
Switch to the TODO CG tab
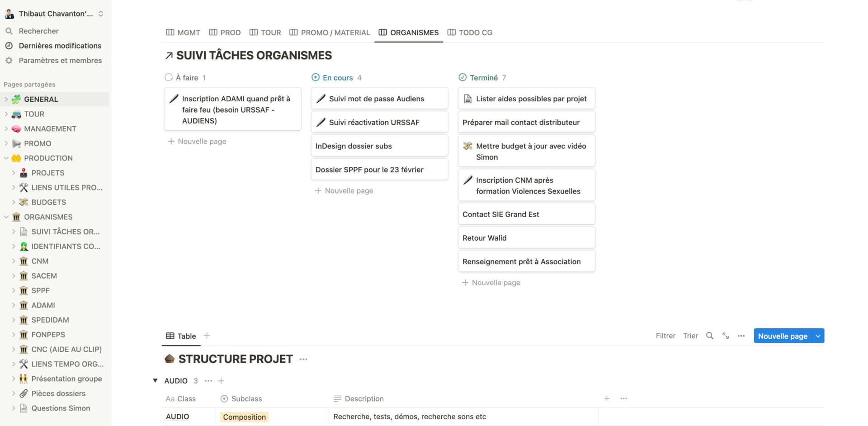(470, 33)
